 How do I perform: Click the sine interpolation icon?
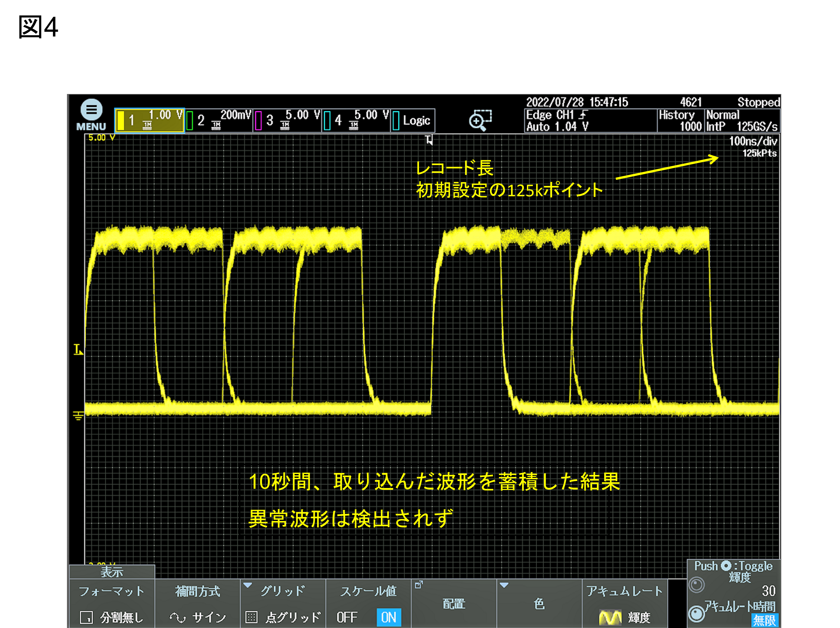pos(178,618)
